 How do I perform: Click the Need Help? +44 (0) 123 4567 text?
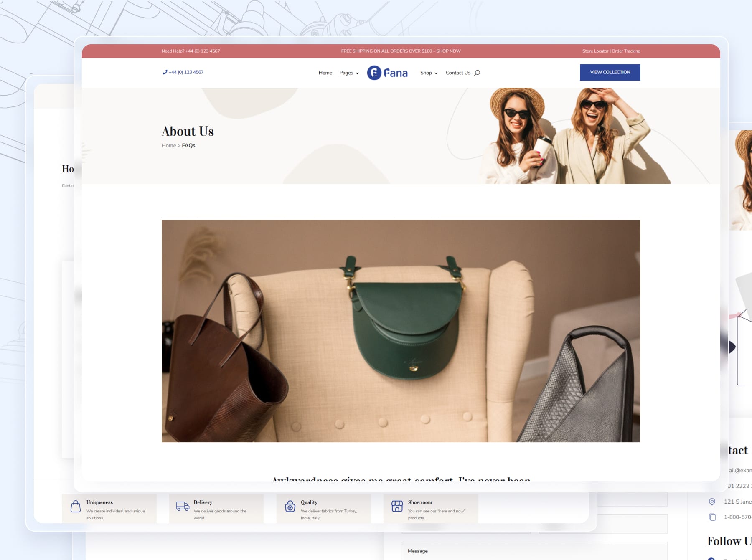coord(191,51)
